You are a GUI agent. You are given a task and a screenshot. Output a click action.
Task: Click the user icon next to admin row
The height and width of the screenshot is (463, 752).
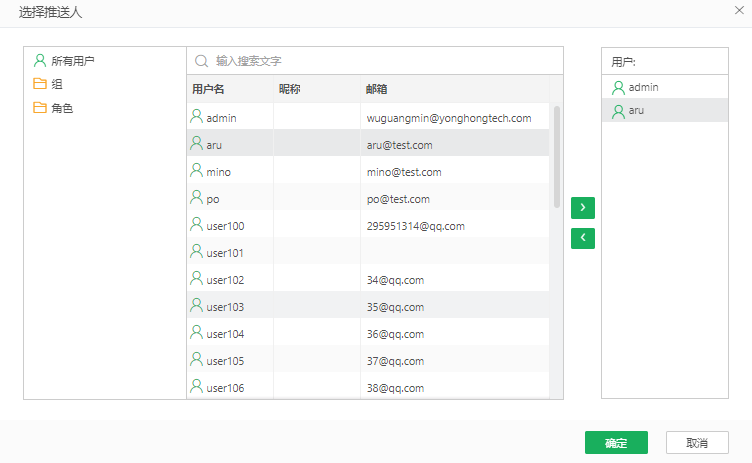pos(197,117)
